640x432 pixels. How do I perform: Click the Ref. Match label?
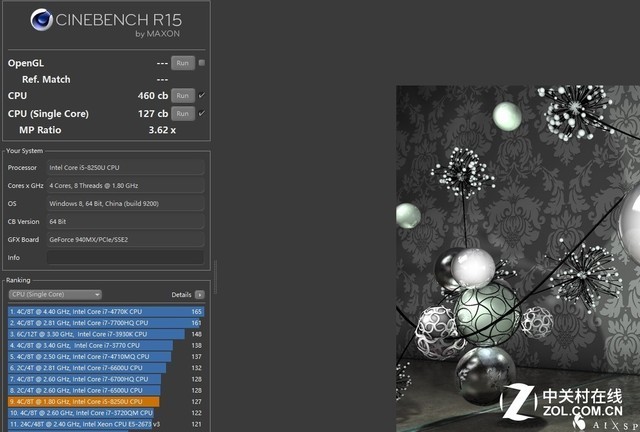[46, 79]
